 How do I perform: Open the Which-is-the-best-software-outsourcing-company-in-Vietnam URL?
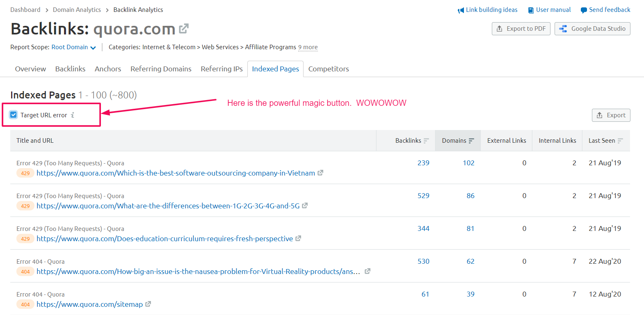tap(176, 173)
